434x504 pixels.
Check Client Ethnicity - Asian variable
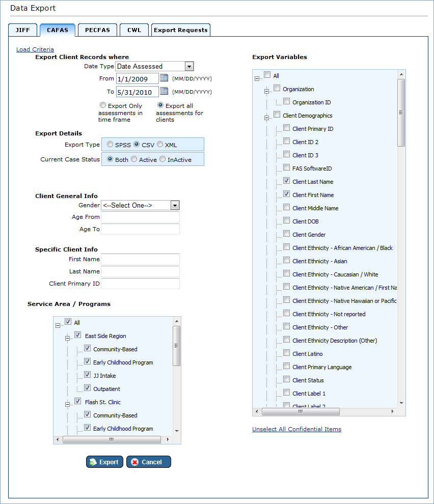(x=286, y=260)
